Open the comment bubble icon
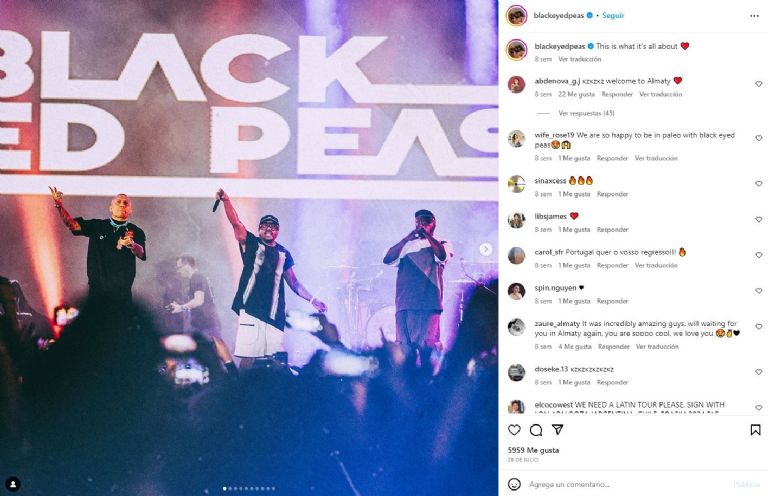 point(536,430)
